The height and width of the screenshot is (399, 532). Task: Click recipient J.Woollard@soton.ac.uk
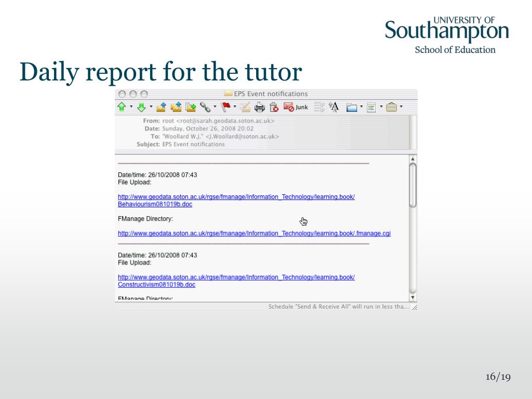pos(242,137)
